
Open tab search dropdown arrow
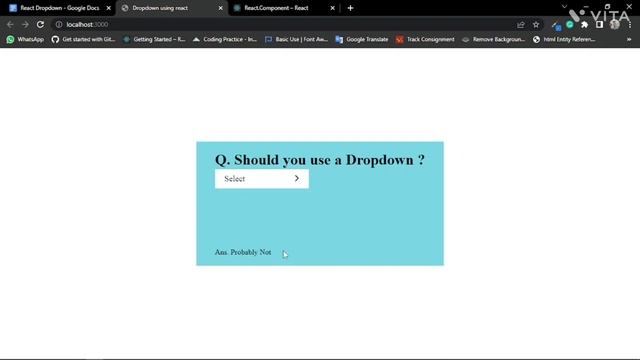[564, 7]
